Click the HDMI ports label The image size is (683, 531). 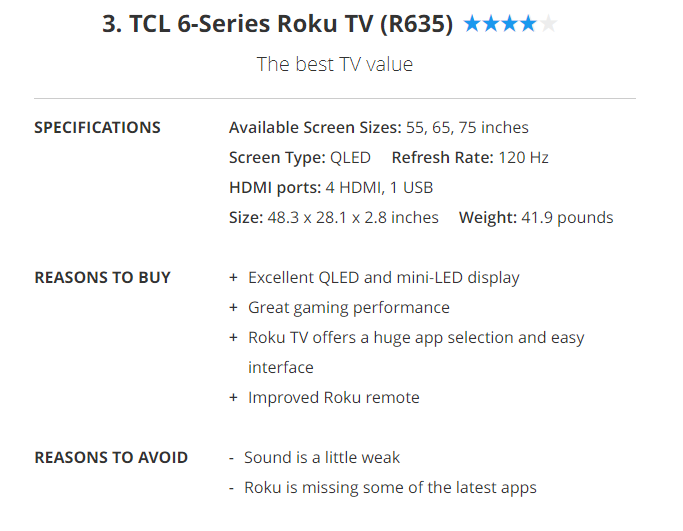(x=275, y=188)
